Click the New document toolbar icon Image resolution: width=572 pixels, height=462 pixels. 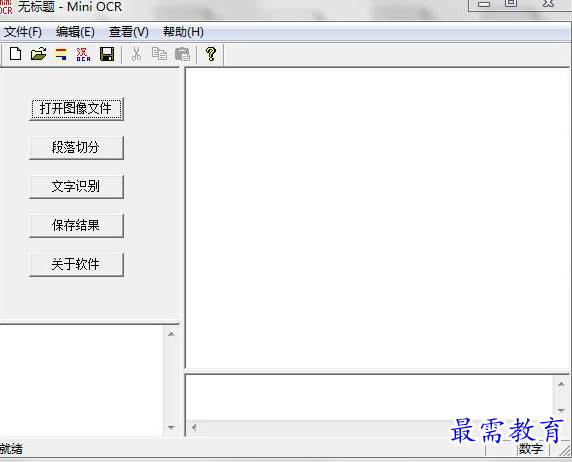(x=15, y=54)
